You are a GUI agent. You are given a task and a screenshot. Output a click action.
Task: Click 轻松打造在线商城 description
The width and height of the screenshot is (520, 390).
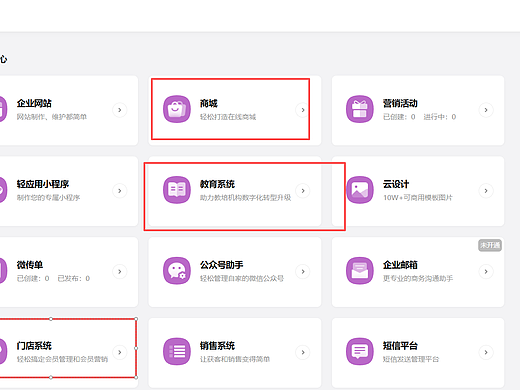click(228, 117)
